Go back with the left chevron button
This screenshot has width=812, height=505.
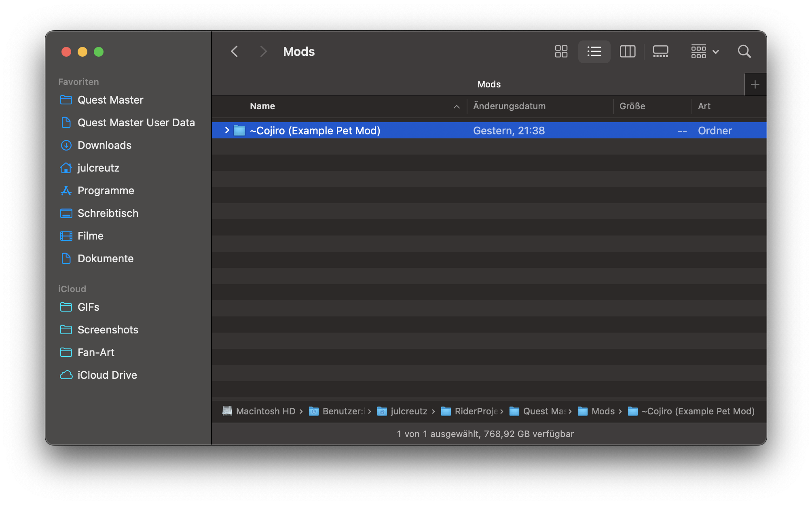(x=234, y=51)
